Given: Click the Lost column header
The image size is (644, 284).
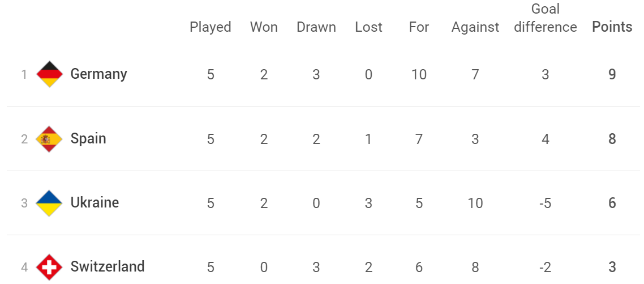Looking at the screenshot, I should coord(368,27).
